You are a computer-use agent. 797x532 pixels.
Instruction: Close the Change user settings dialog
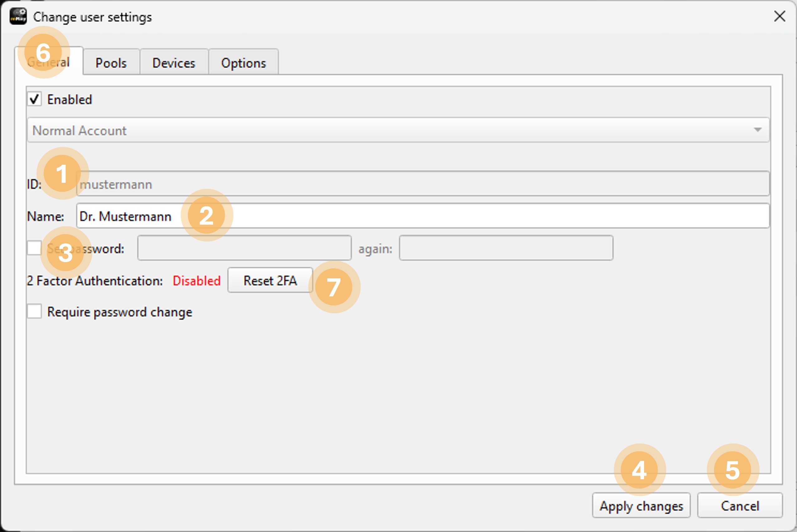click(x=779, y=16)
